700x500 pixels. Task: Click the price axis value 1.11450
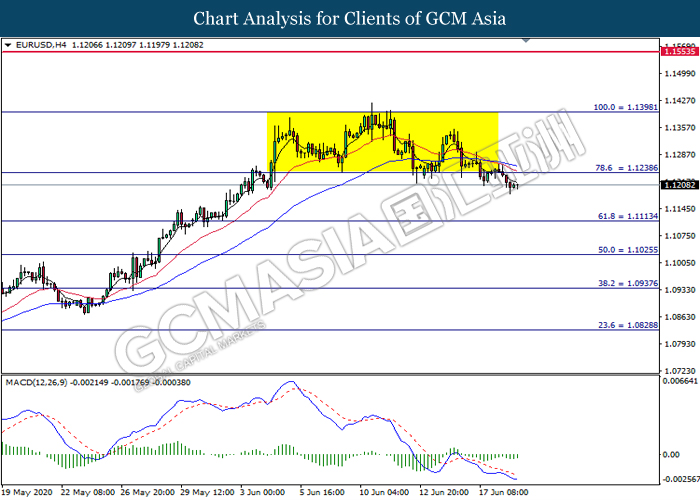[680, 208]
